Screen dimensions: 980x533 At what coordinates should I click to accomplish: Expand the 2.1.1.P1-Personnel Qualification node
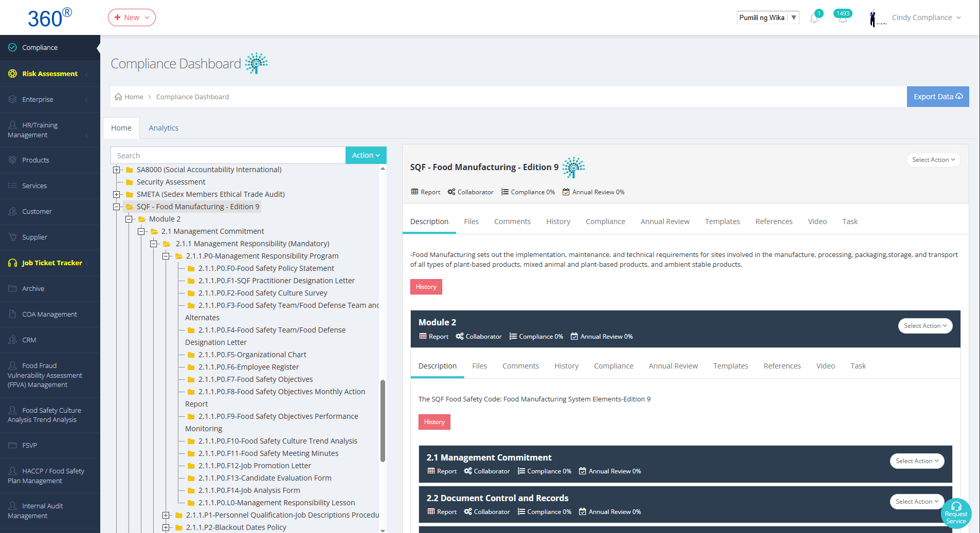coord(166,515)
